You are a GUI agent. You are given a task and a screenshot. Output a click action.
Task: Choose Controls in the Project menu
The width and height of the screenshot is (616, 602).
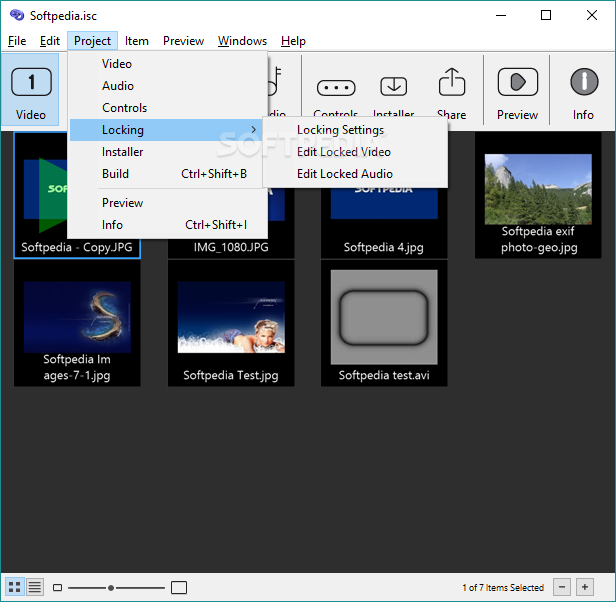click(168, 108)
